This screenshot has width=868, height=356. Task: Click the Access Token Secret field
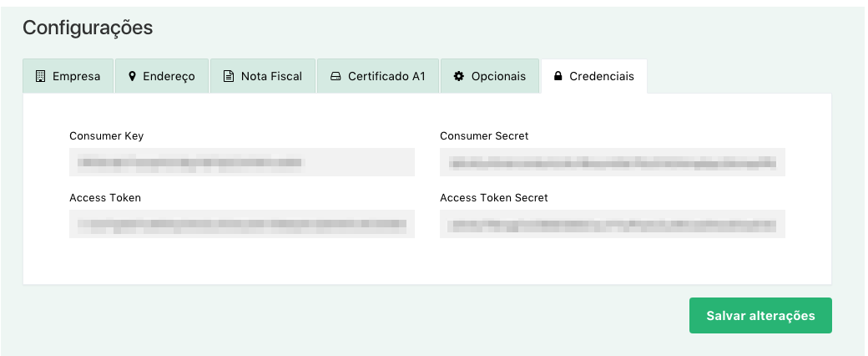(613, 224)
